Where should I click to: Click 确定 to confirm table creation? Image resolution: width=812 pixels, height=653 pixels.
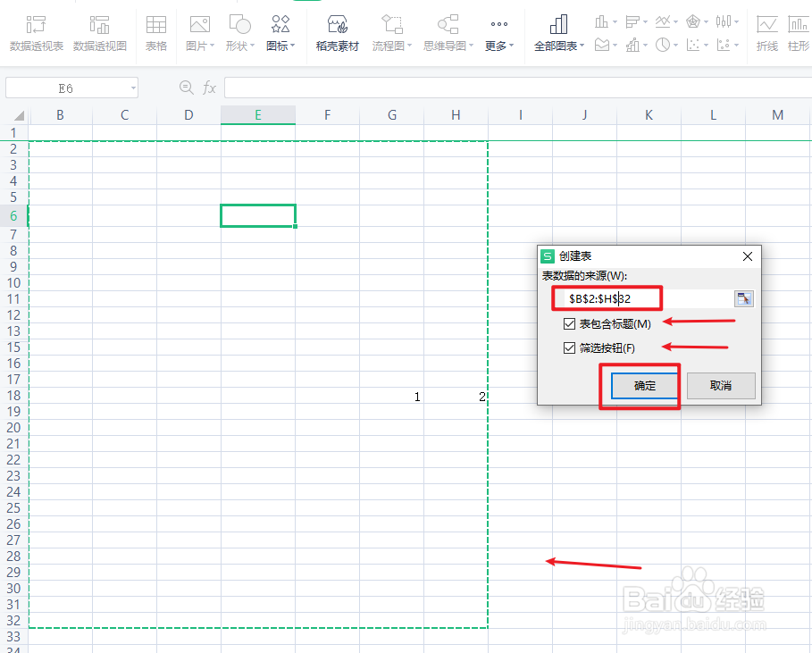point(645,386)
